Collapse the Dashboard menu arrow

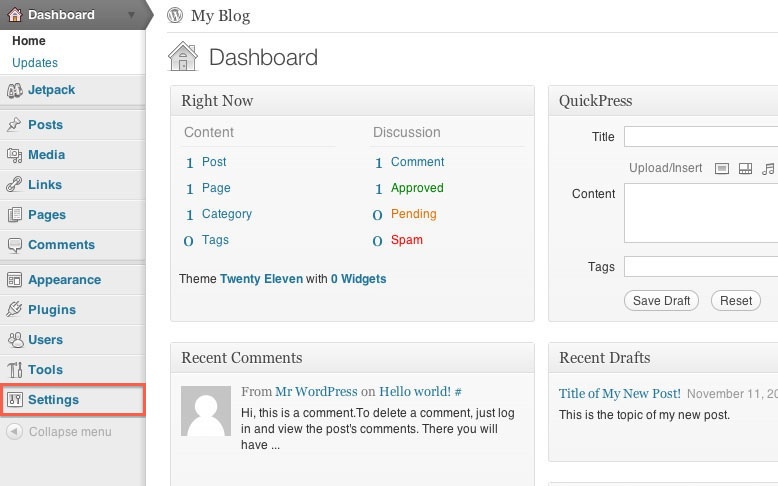pyautogui.click(x=131, y=15)
